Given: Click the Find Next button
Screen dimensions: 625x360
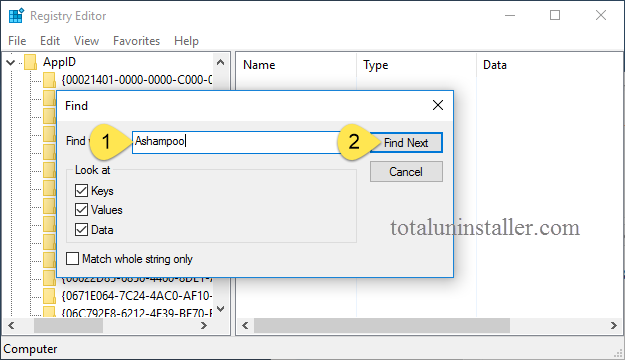Looking at the screenshot, I should pos(406,143).
